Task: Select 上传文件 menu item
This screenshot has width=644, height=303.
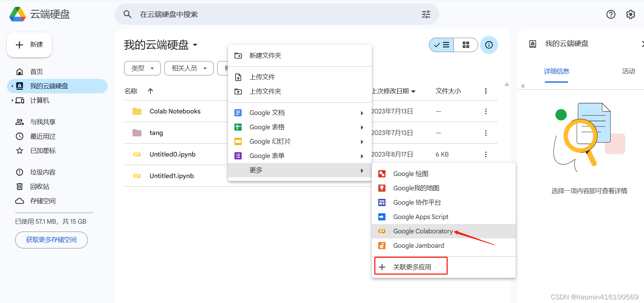Action: pos(300,77)
